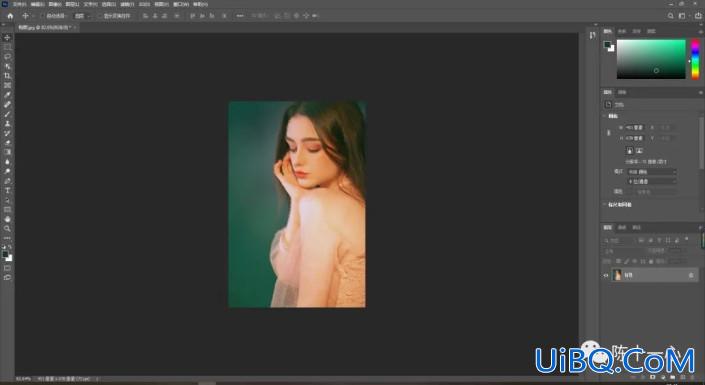Open the collapsed History panel icon
Screen dimensions: 705x385
pyautogui.click(x=592, y=35)
